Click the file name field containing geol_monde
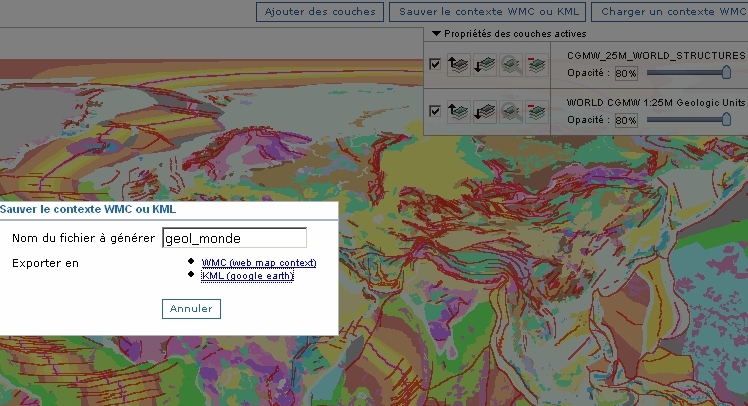The height and width of the screenshot is (406, 748). (233, 238)
